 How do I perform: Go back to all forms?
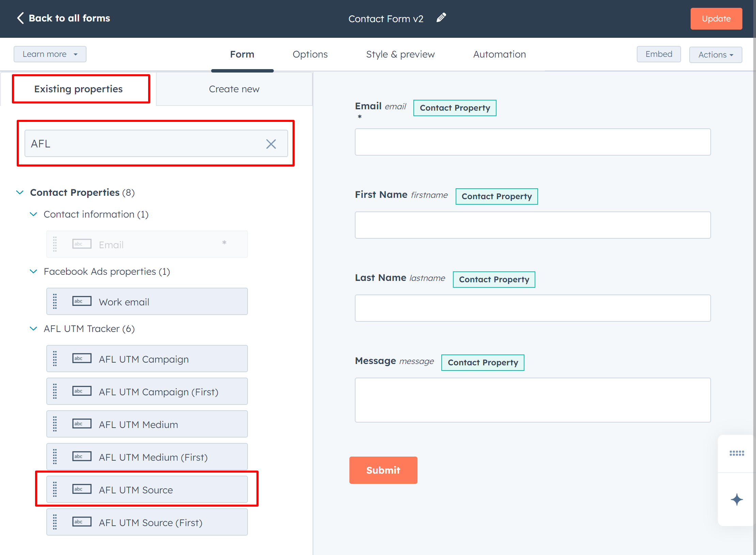click(x=64, y=18)
